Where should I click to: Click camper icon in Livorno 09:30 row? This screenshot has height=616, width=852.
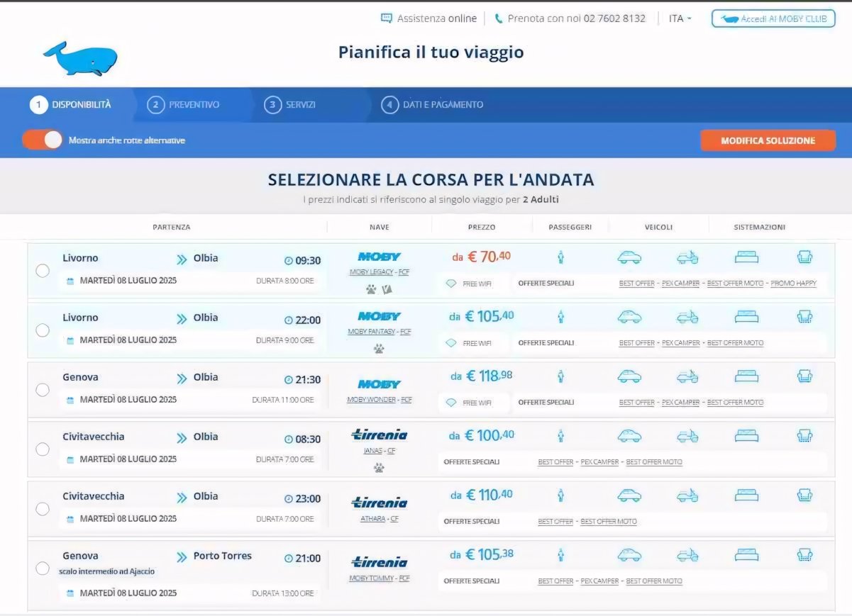[x=687, y=257]
